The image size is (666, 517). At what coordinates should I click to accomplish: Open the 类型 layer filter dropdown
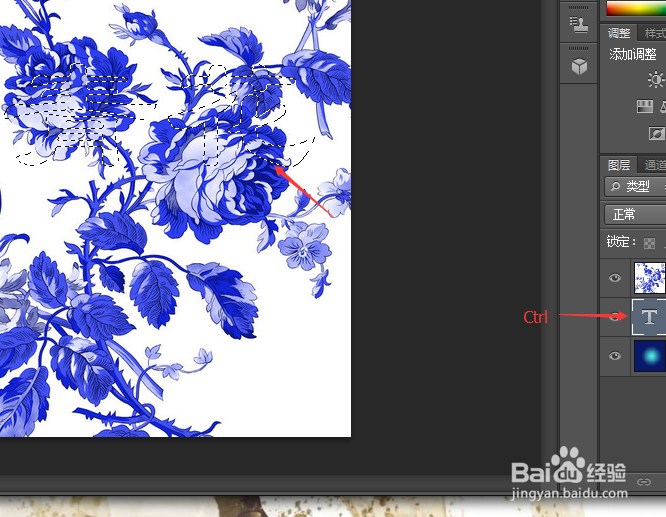click(x=635, y=186)
